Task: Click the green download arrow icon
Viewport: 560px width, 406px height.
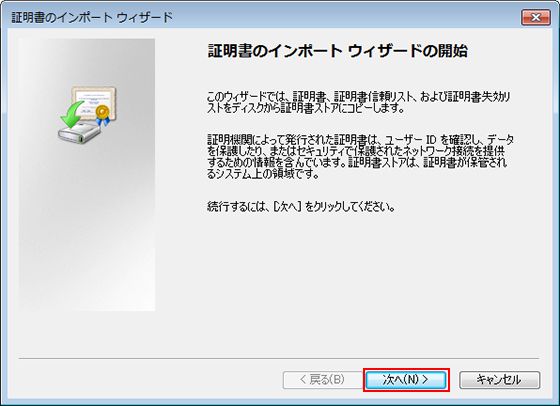Action: [71, 114]
